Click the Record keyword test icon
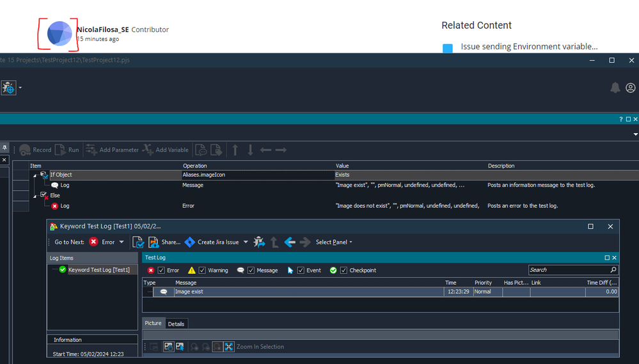The height and width of the screenshot is (364, 639). [25, 150]
